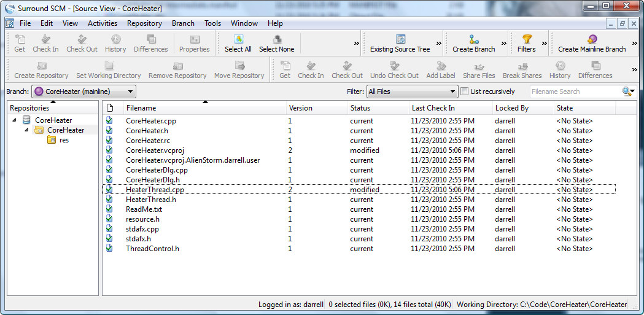Open the Branch dropdown showing CoreHeater (mainline)
This screenshot has height=315, width=644.
coord(83,91)
